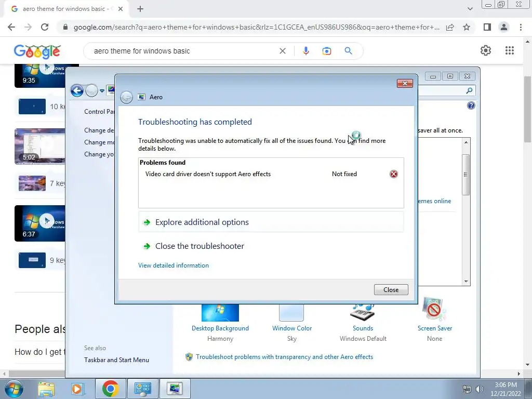The image size is (532, 399).
Task: Click the Google holiday logo
Action: tap(37, 51)
